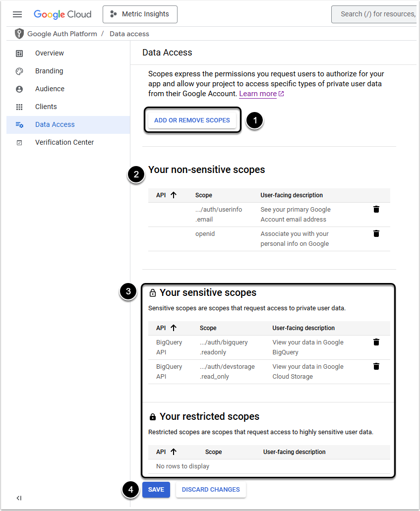
Task: Sort restricted scopes by API column
Action: tap(173, 452)
